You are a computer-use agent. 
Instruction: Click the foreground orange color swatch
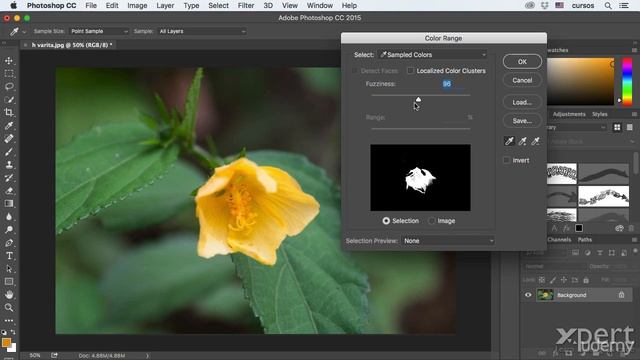click(6, 343)
